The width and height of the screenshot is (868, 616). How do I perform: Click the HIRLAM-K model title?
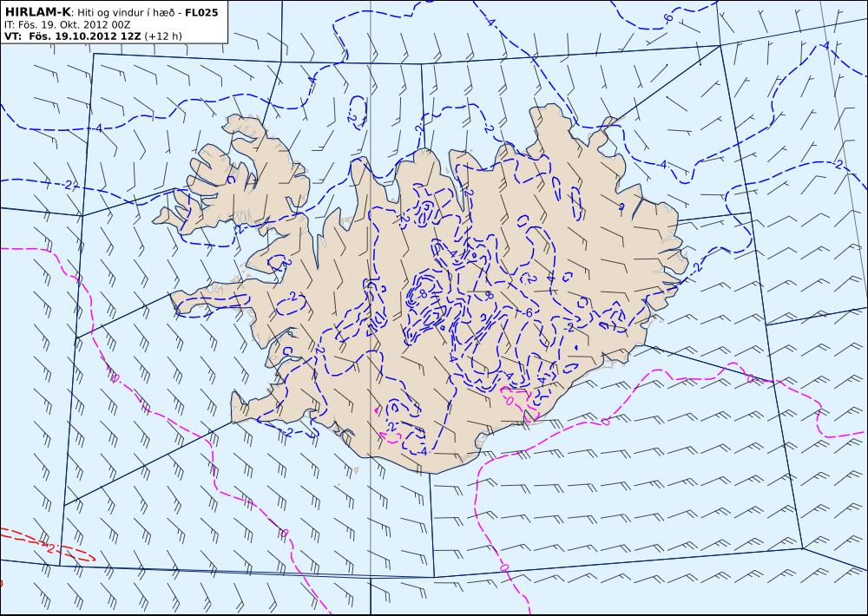pyautogui.click(x=37, y=12)
